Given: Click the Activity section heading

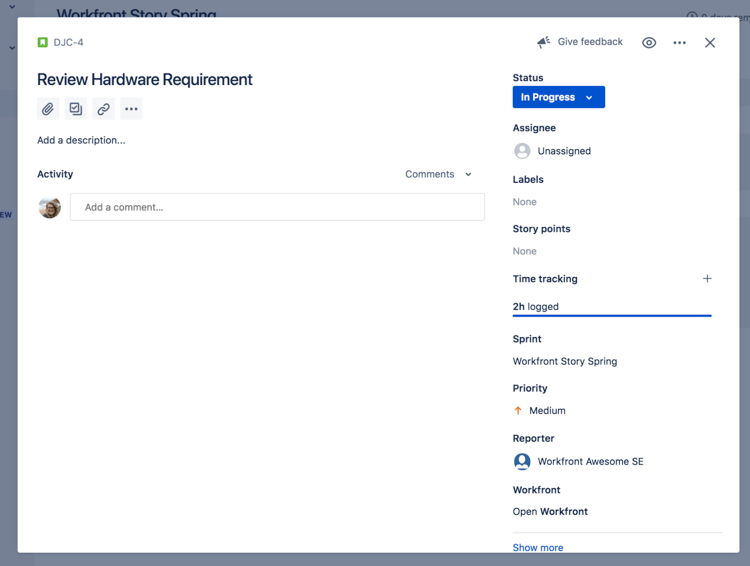Looking at the screenshot, I should pos(55,174).
